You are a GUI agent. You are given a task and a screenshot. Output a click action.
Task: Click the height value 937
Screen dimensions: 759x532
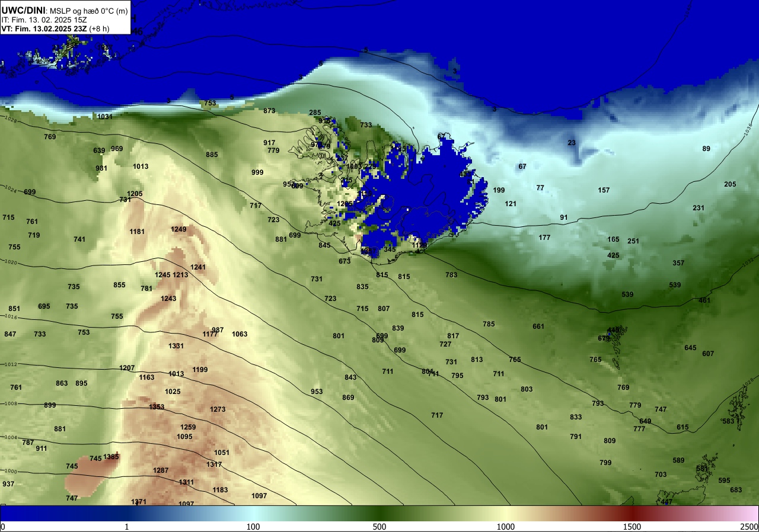[8, 484]
